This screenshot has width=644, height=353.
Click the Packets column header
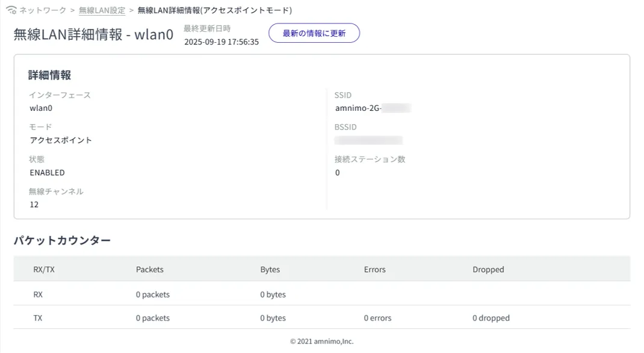click(x=150, y=269)
